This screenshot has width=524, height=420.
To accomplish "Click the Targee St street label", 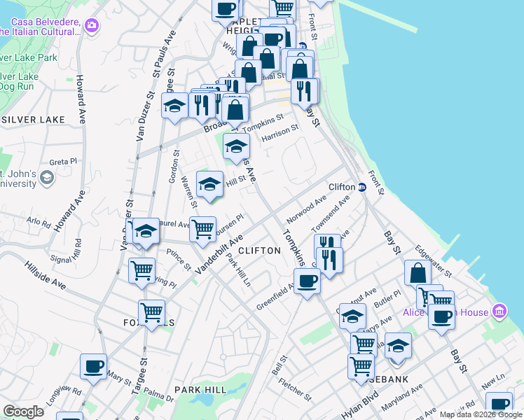I will [x=139, y=377].
